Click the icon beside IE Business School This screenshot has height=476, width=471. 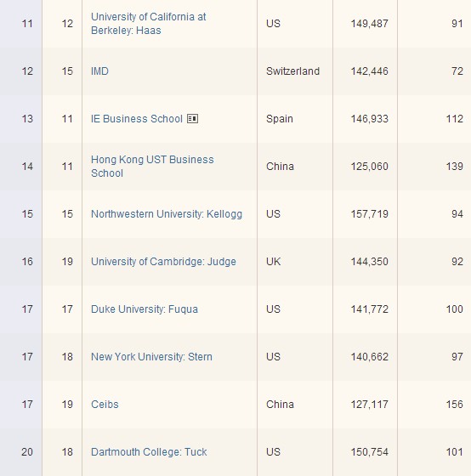click(192, 118)
